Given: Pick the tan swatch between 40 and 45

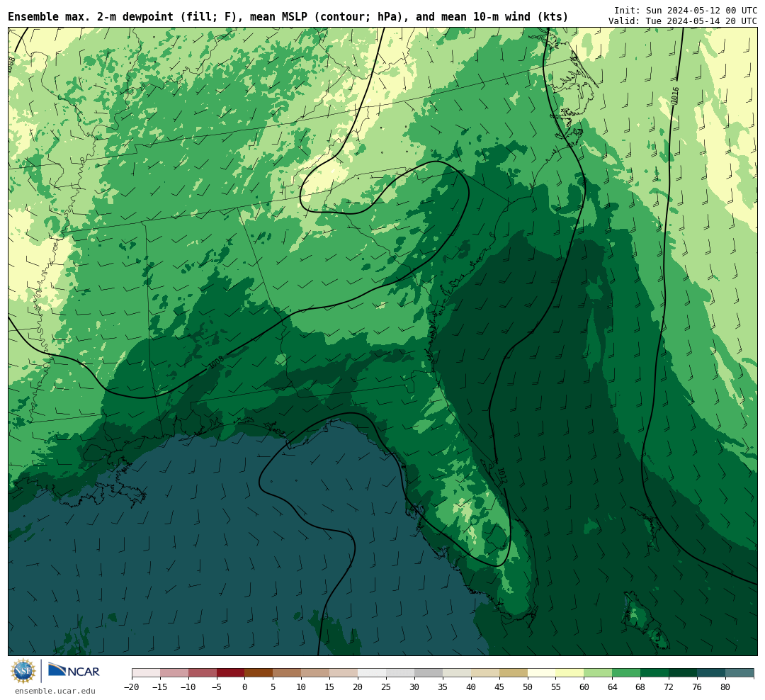Looking at the screenshot, I should 485,673.
